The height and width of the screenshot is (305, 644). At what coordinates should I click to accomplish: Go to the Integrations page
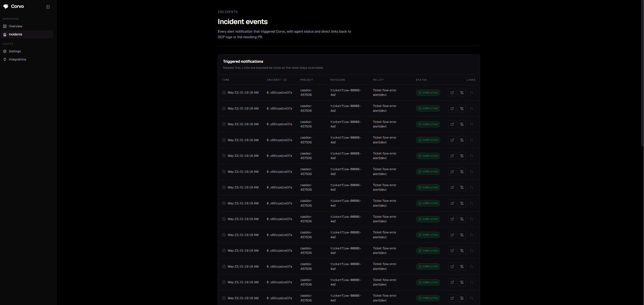click(x=27, y=59)
